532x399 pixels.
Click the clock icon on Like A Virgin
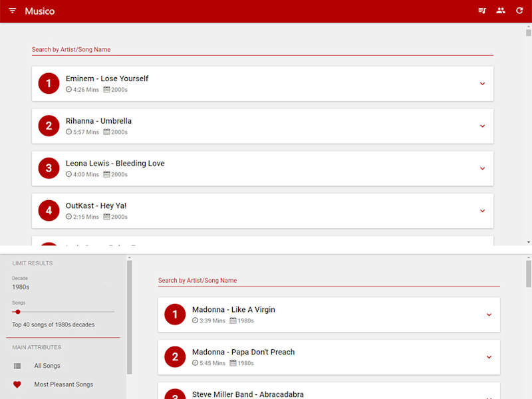195,321
